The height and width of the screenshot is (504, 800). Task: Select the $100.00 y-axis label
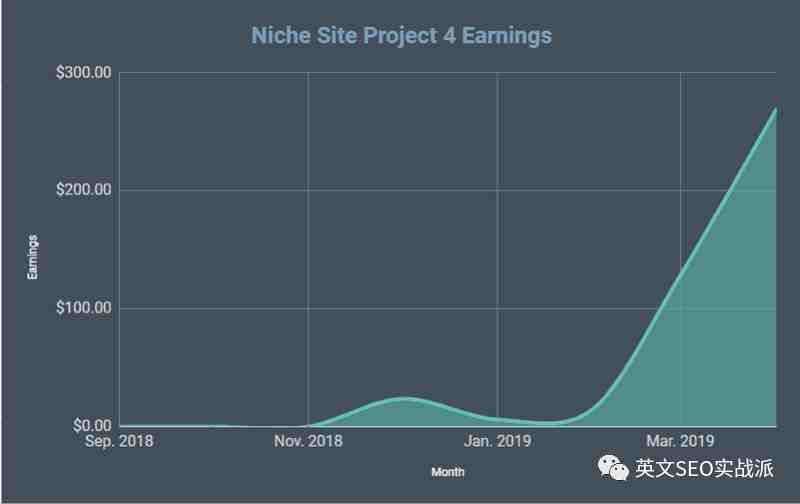(84, 308)
